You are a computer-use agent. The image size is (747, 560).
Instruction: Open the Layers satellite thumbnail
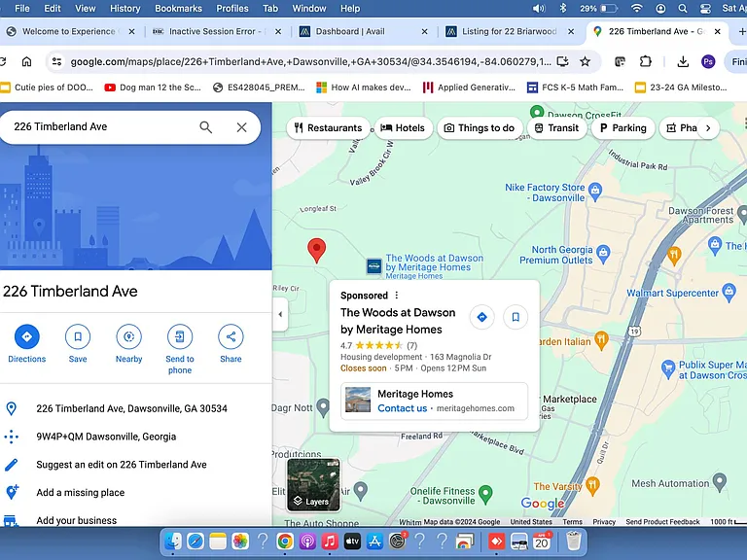click(313, 484)
